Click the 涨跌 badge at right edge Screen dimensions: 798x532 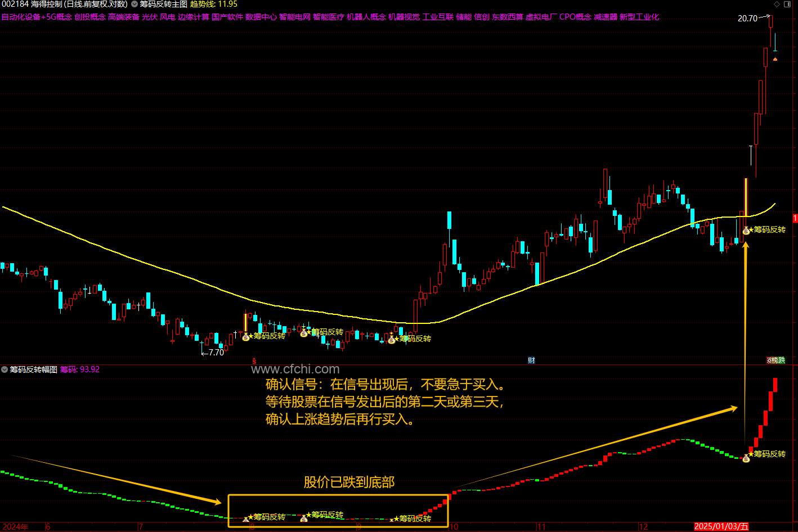776,360
